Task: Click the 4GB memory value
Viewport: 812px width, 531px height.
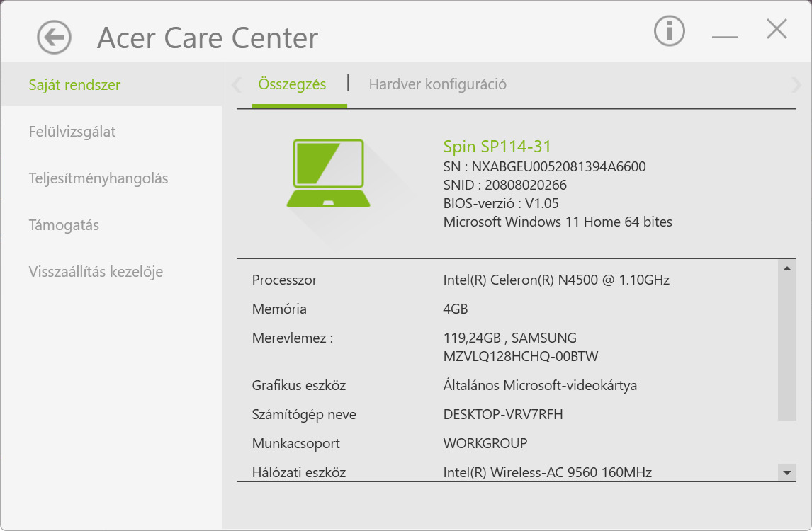Action: 455,309
